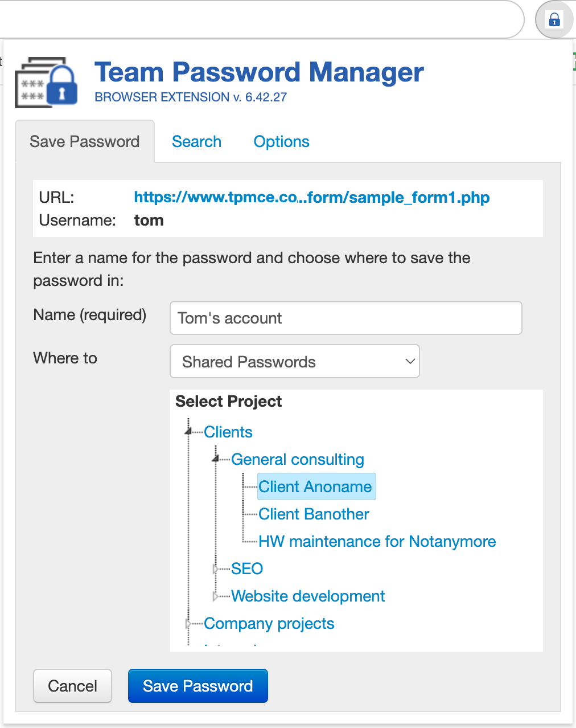Screen dimensions: 576x728
Task: Select the Save Password tab
Action: tap(84, 141)
